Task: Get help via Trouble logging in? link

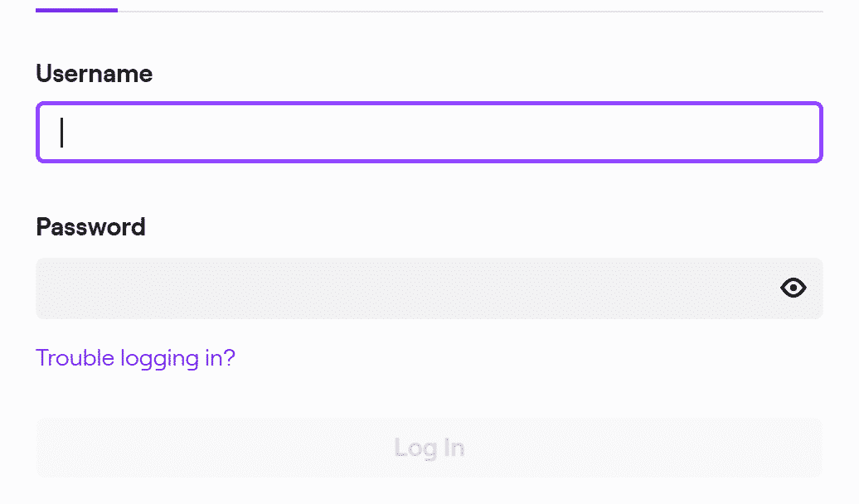Action: click(x=135, y=358)
